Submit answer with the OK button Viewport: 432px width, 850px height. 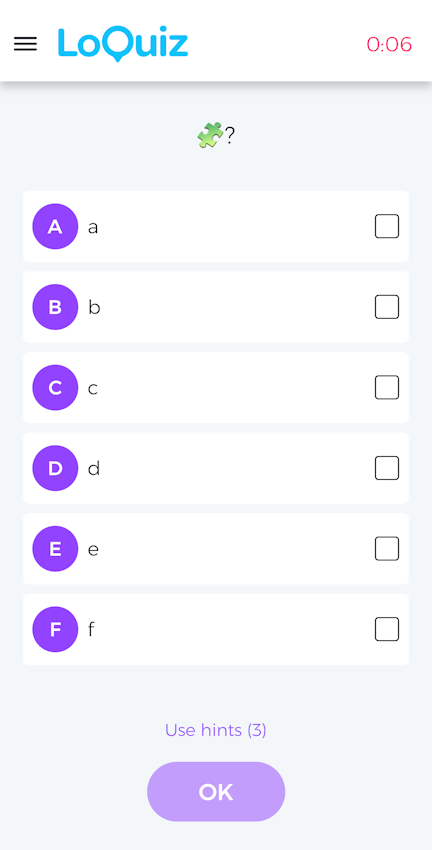tap(216, 792)
